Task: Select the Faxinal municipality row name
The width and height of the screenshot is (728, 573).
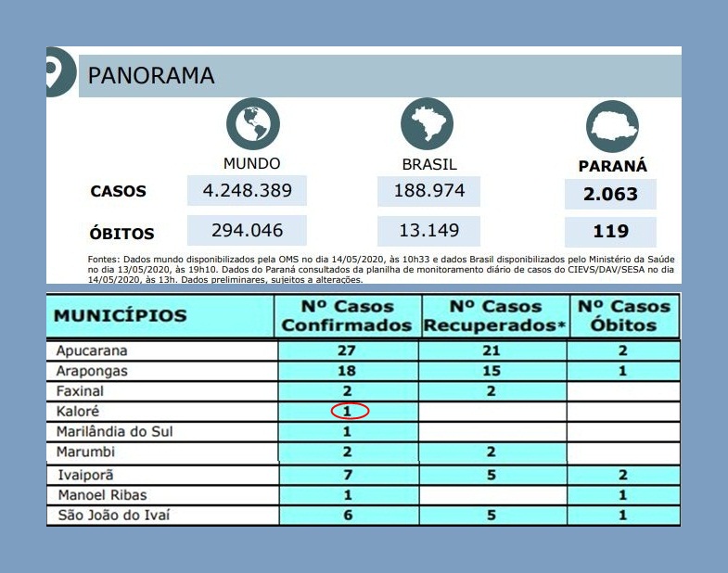Action: (x=80, y=391)
